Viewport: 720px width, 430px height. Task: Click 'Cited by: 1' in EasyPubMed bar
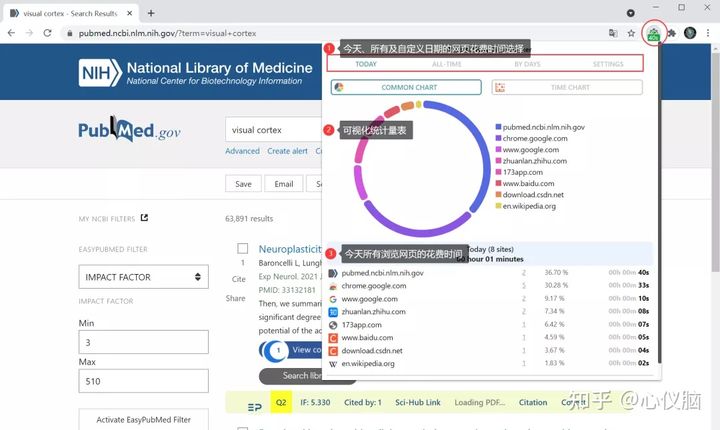pyautogui.click(x=363, y=402)
